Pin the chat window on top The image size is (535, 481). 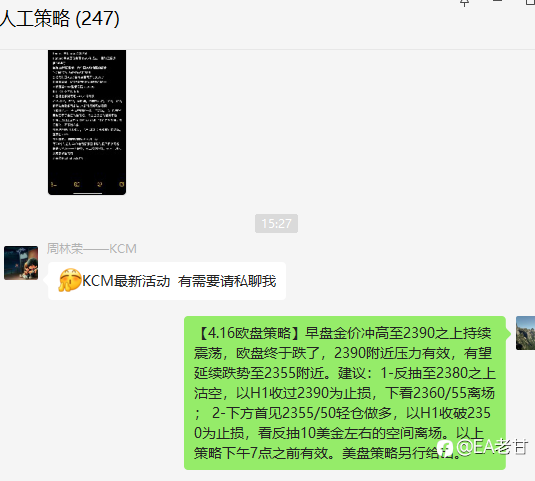(464, 3)
